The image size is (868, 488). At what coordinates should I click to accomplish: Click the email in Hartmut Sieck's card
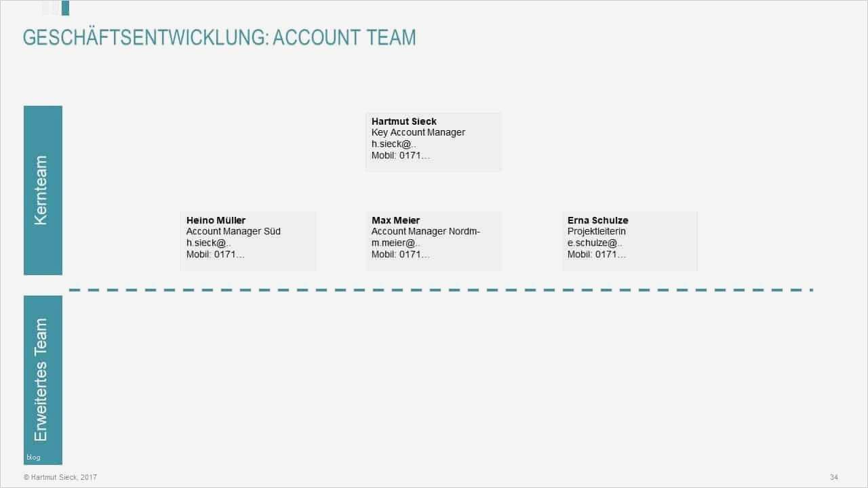click(393, 144)
